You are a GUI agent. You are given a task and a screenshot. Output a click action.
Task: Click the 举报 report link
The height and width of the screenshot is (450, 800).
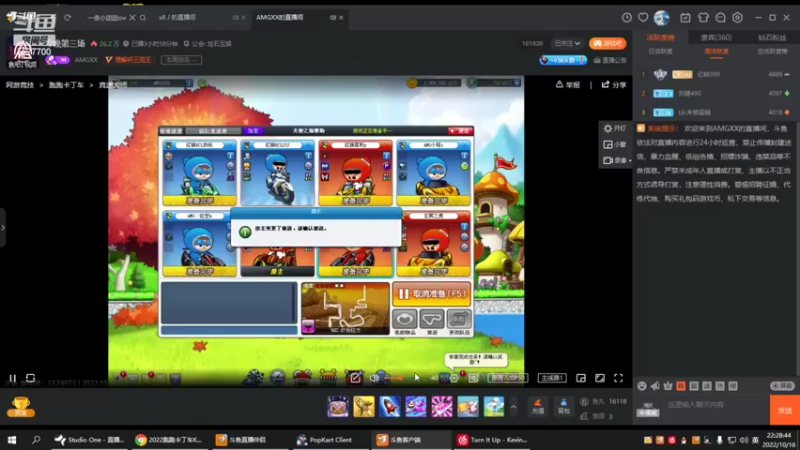coord(568,85)
